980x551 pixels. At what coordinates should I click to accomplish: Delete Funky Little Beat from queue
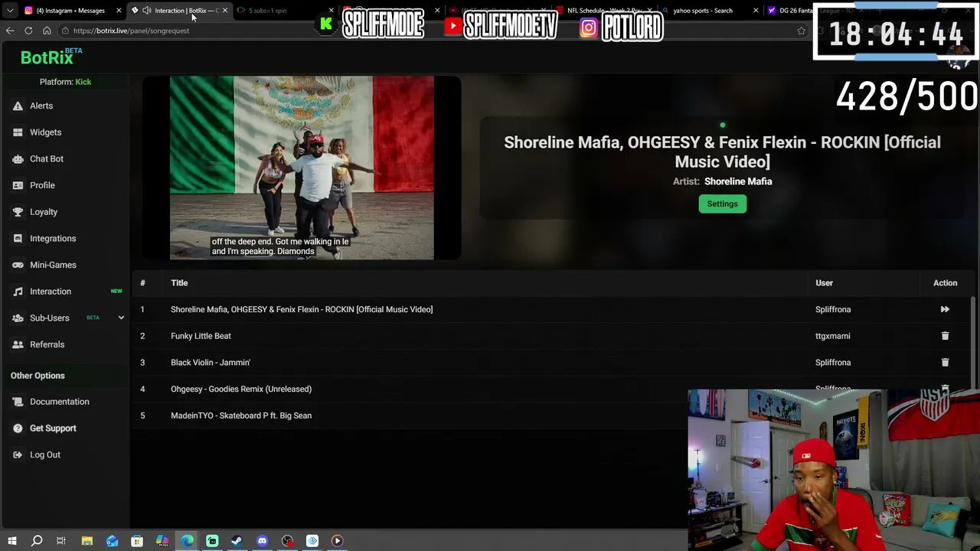click(945, 336)
